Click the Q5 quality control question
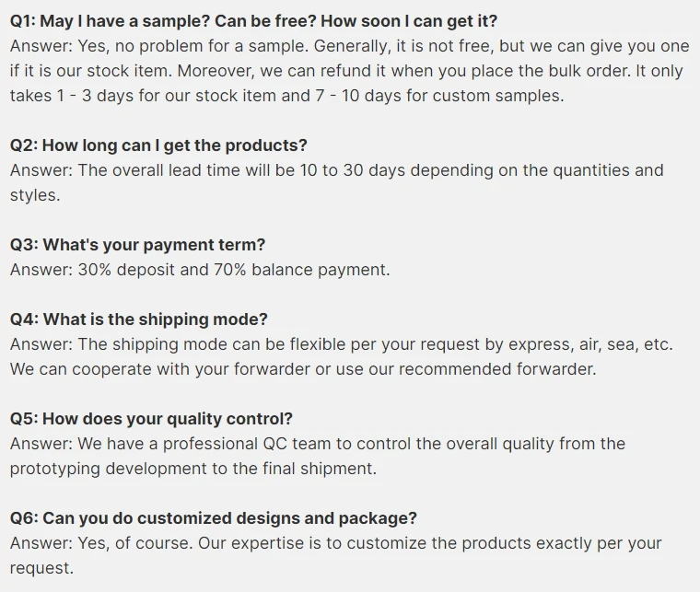Screen dimensions: 700x592 (x=151, y=418)
